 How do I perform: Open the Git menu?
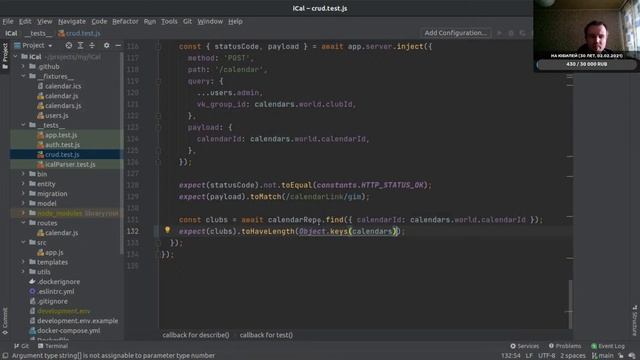coord(187,21)
